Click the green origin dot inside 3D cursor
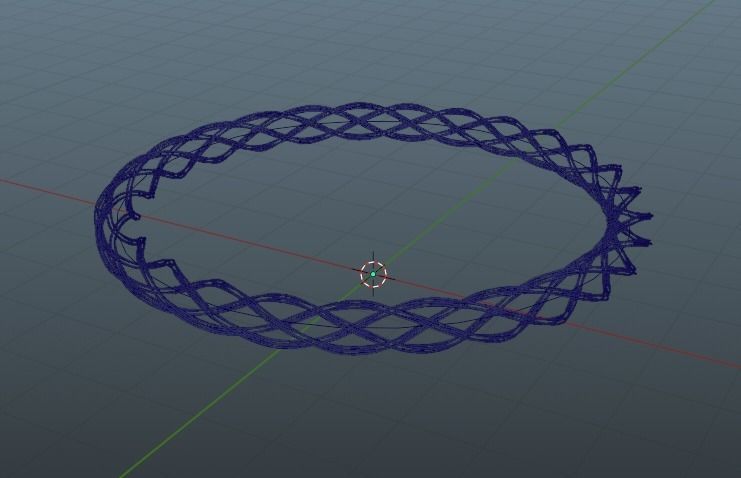The image size is (741, 478). click(373, 274)
